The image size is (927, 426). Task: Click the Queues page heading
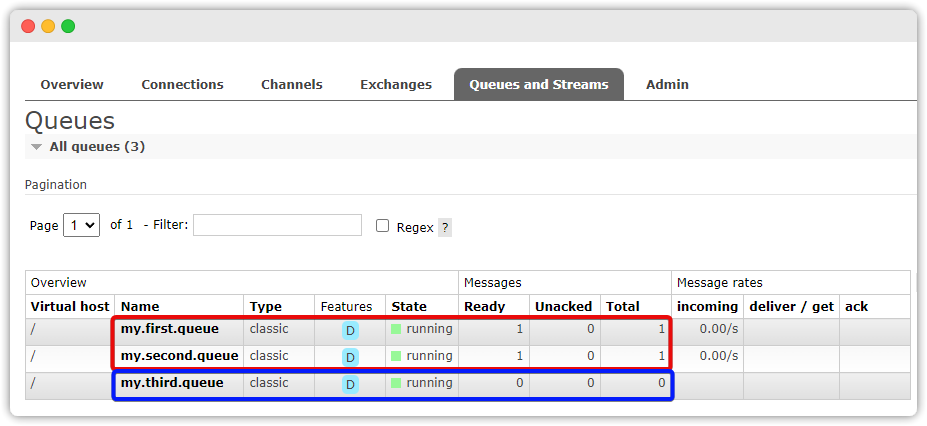[x=70, y=121]
